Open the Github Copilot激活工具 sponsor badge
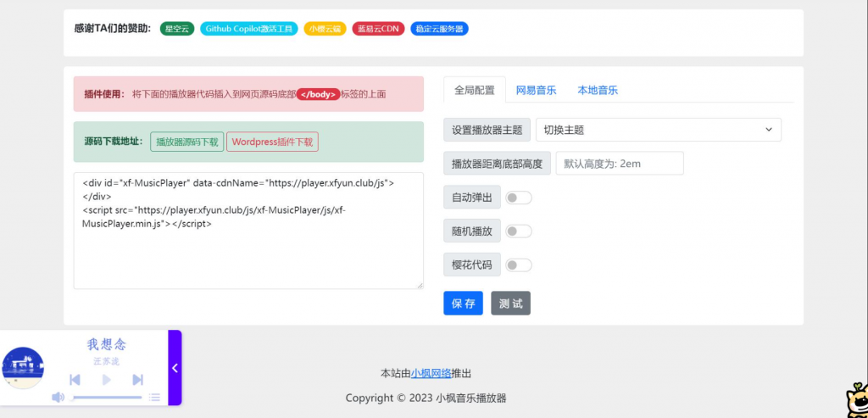The image size is (868, 418). pyautogui.click(x=248, y=29)
